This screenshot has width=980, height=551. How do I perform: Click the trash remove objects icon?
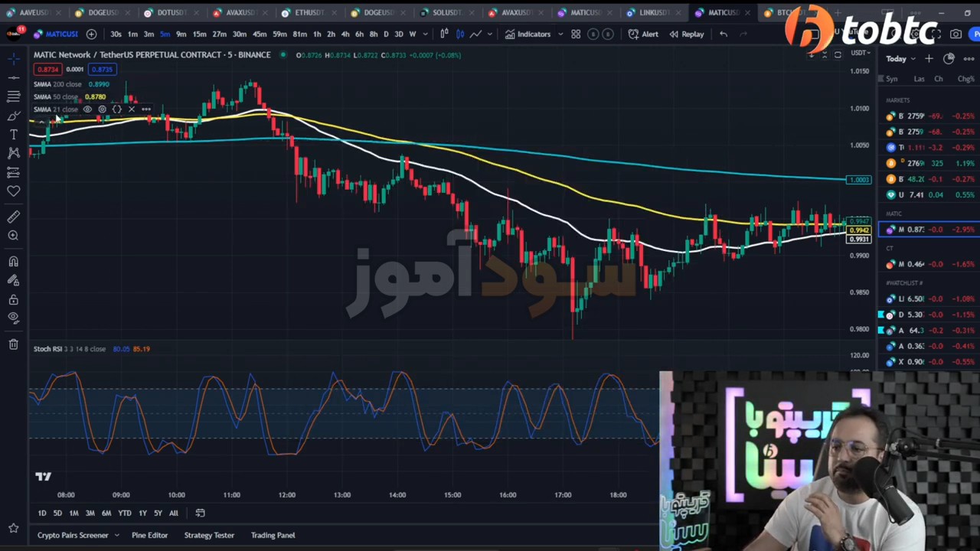14,344
